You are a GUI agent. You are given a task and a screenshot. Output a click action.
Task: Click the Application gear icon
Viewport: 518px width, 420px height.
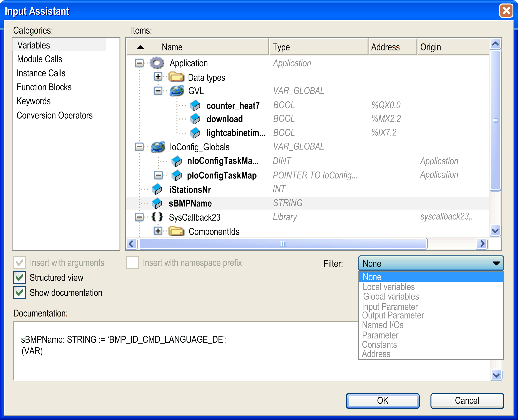157,63
